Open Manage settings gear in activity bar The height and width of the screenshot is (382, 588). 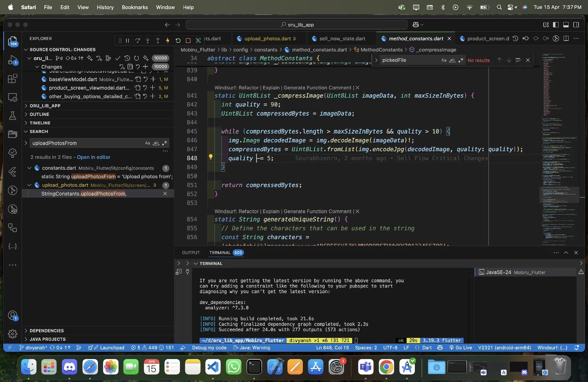click(x=12, y=334)
